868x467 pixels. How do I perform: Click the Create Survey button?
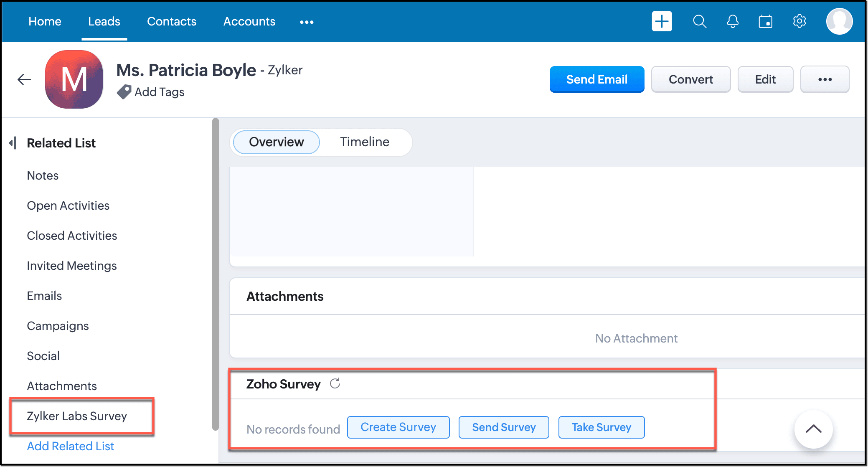[398, 427]
